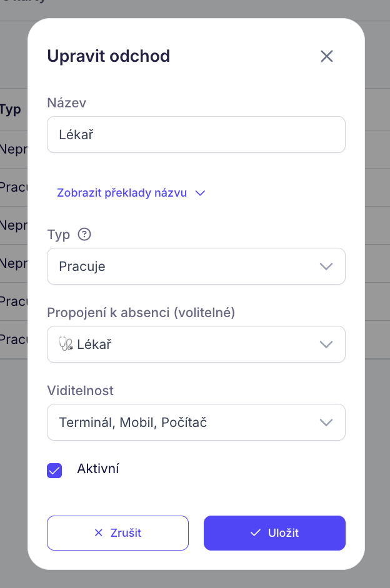Click chevron arrow in the Typ field
The width and height of the screenshot is (390, 588).
[326, 267]
